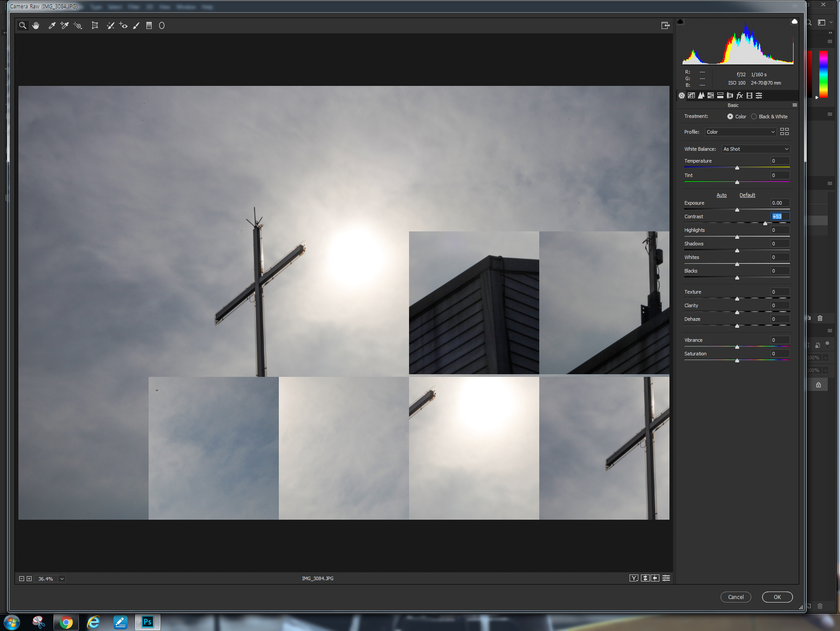The image size is (840, 631).
Task: Click the Auto adjustment link
Action: click(x=721, y=195)
